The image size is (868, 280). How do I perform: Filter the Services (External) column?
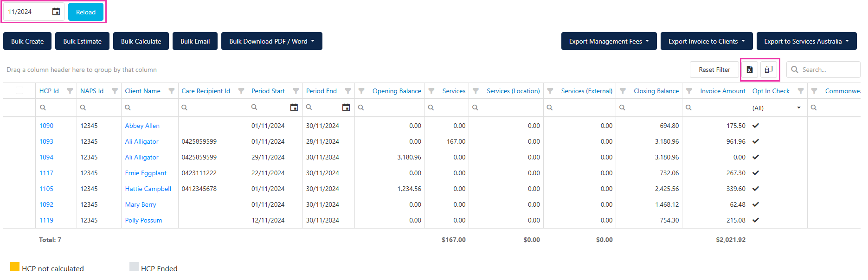pos(550,91)
